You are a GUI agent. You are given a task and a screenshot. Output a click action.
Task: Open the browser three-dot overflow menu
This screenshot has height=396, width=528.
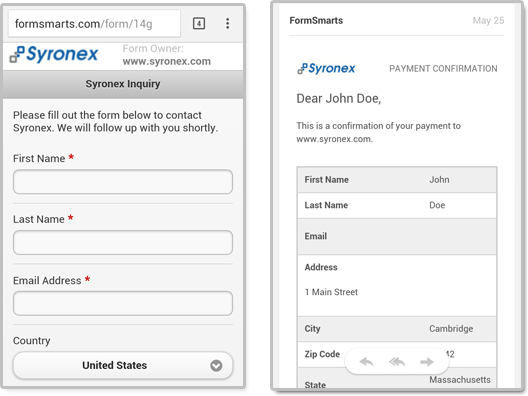[228, 24]
